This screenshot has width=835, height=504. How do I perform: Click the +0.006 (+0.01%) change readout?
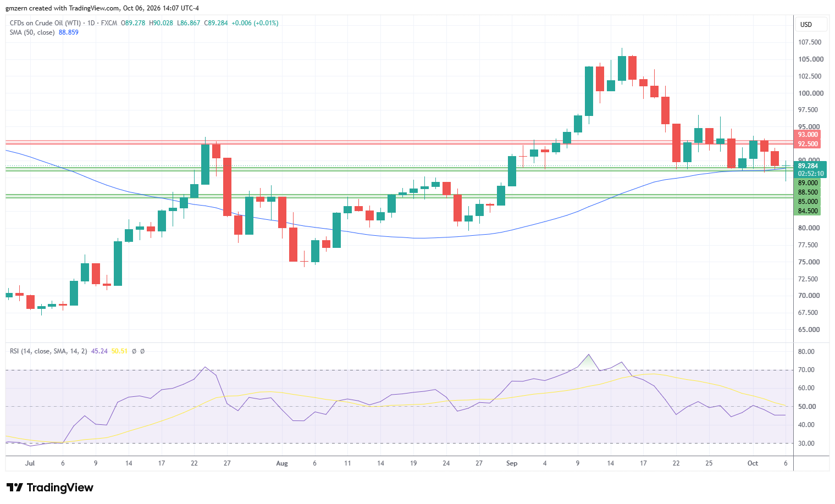255,23
